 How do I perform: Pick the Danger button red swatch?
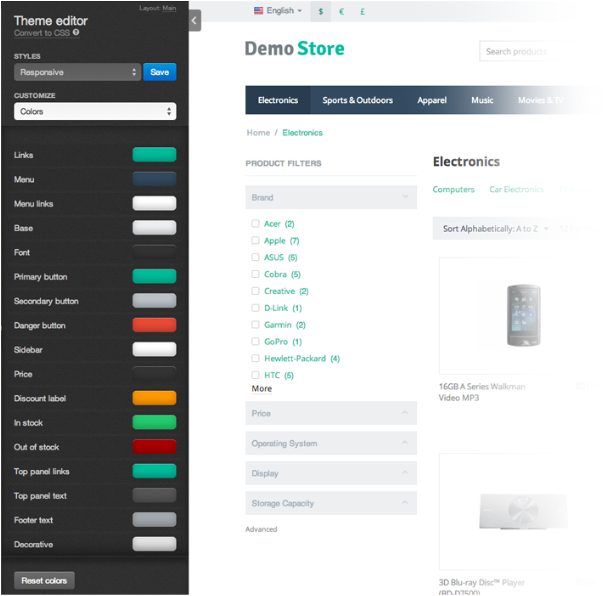[x=154, y=325]
